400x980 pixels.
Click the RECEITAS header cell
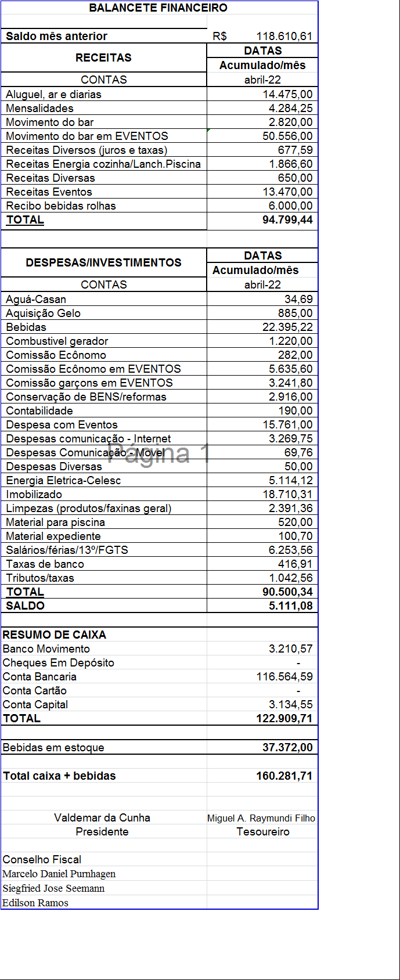click(103, 57)
